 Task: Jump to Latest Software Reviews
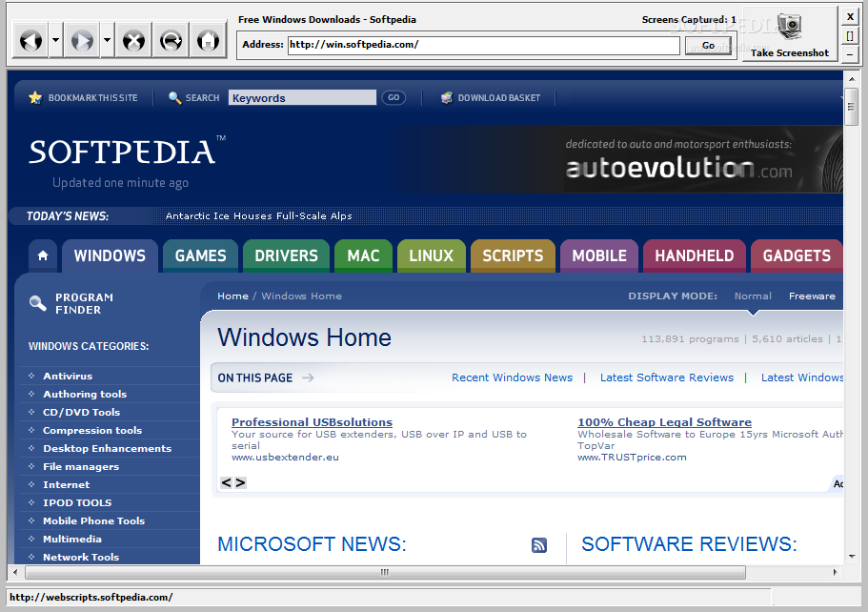(667, 377)
